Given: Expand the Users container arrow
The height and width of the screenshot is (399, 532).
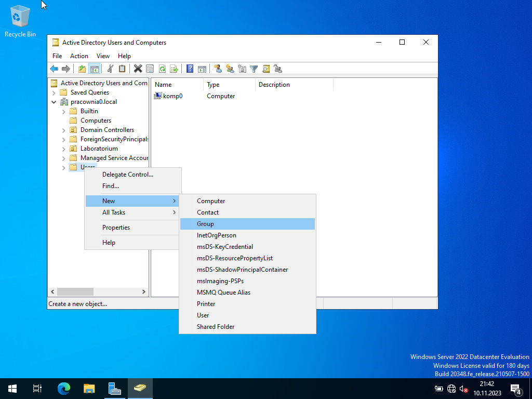Looking at the screenshot, I should pyautogui.click(x=64, y=167).
